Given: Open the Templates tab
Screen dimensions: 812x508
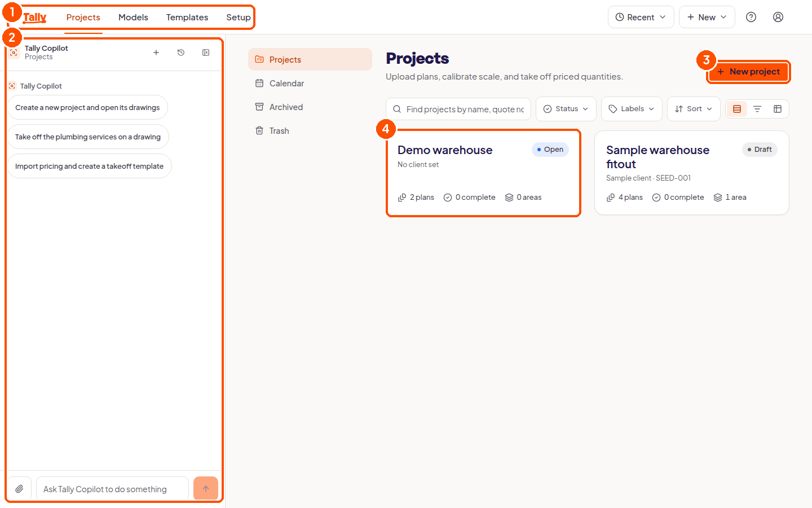Looking at the screenshot, I should pos(187,17).
